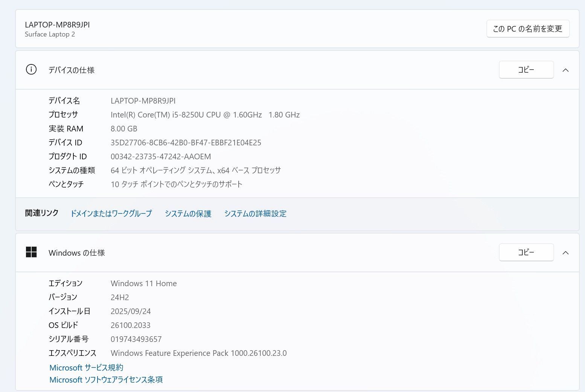Click the info icon beside デバイスの仕様
The image size is (585, 392).
click(31, 70)
